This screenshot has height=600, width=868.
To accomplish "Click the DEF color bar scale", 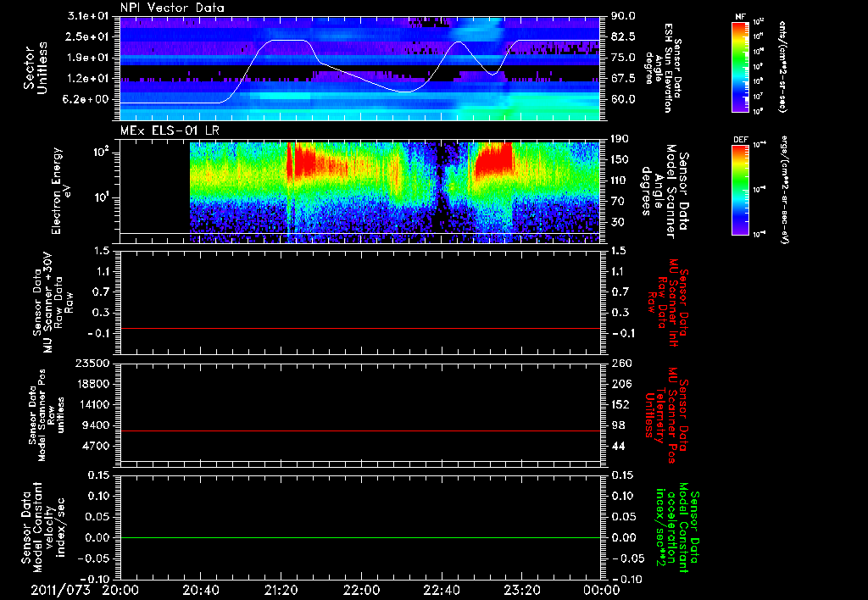I will tap(740, 190).
